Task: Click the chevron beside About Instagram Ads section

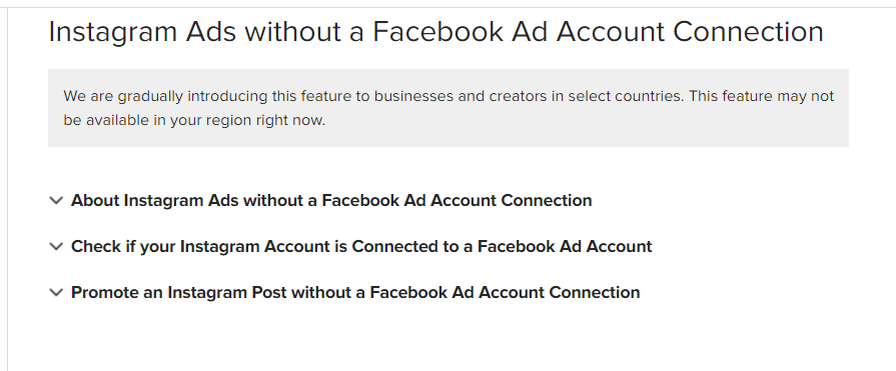Action: point(56,201)
